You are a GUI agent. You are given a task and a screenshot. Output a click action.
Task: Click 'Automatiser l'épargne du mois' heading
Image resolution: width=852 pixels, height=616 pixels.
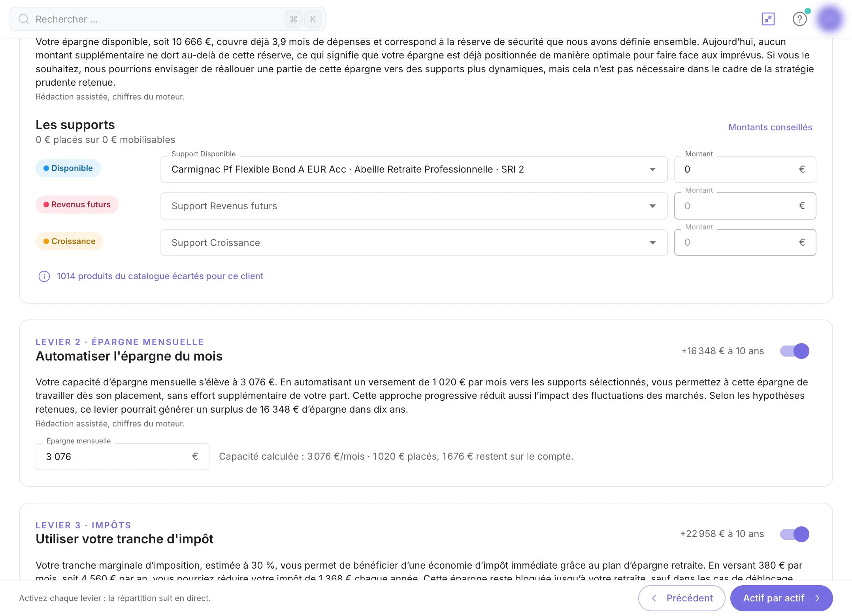click(129, 356)
